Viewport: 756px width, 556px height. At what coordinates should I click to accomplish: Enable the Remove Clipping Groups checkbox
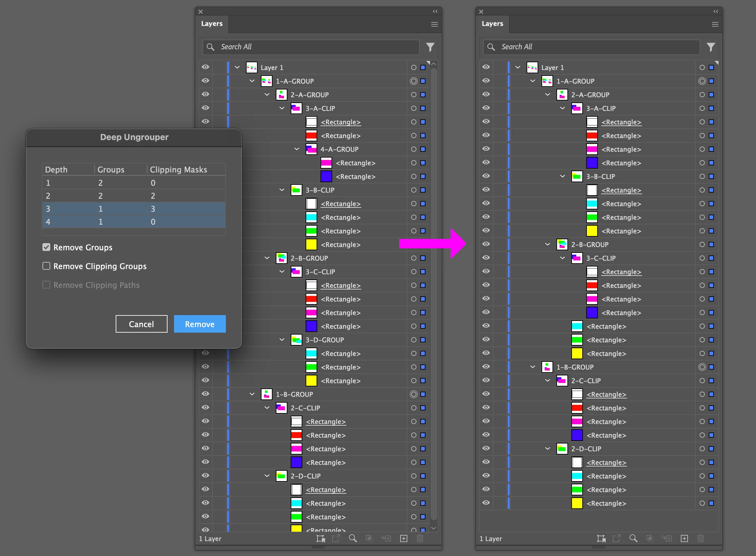coord(46,266)
